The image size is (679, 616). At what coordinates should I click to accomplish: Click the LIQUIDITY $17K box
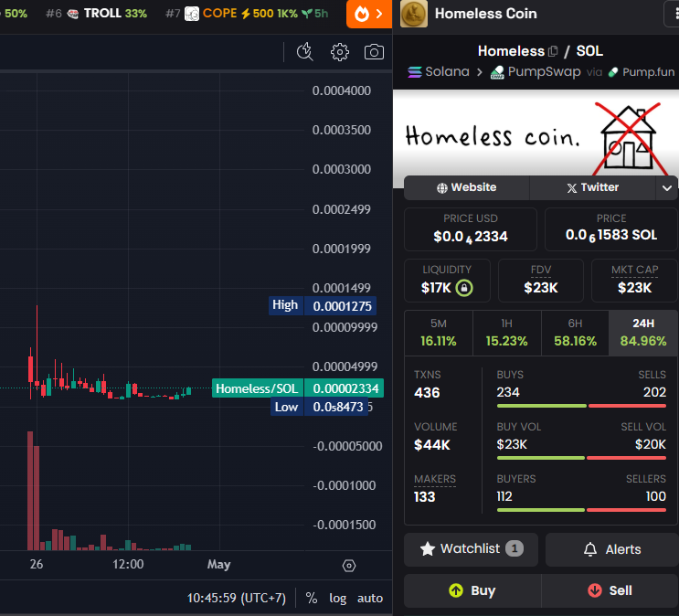(x=447, y=281)
